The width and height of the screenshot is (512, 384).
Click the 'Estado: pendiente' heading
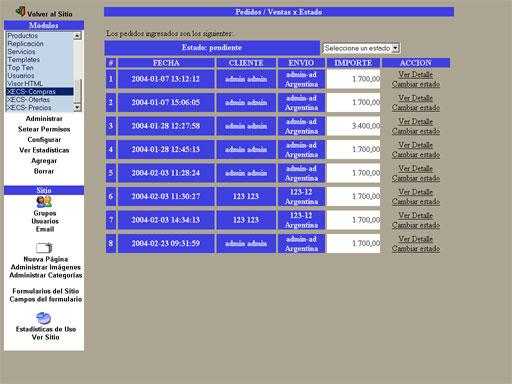212,48
